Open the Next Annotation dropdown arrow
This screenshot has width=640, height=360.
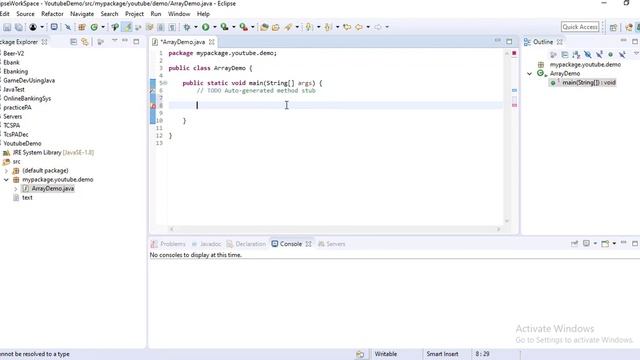click(x=318, y=27)
